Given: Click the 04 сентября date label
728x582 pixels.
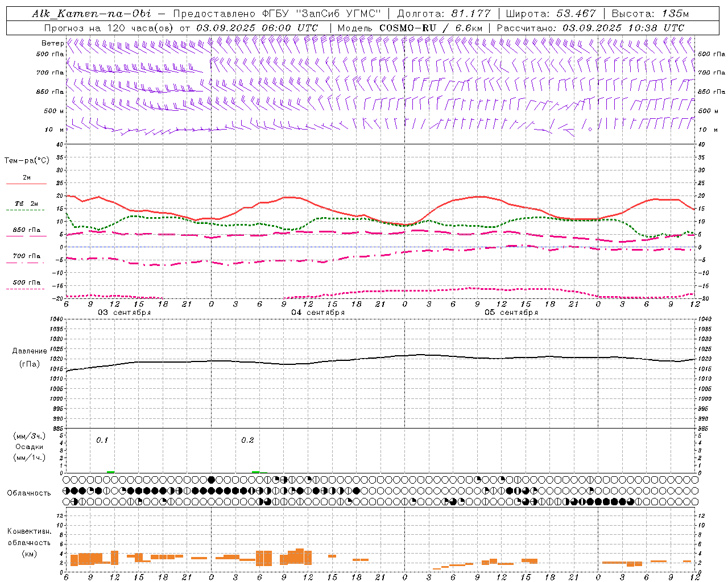Looking at the screenshot, I should [318, 313].
